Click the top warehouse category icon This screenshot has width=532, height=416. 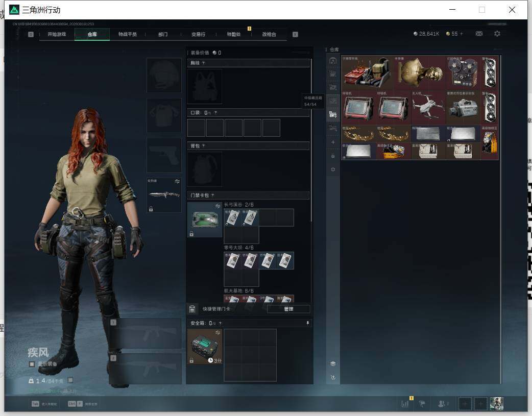click(333, 61)
